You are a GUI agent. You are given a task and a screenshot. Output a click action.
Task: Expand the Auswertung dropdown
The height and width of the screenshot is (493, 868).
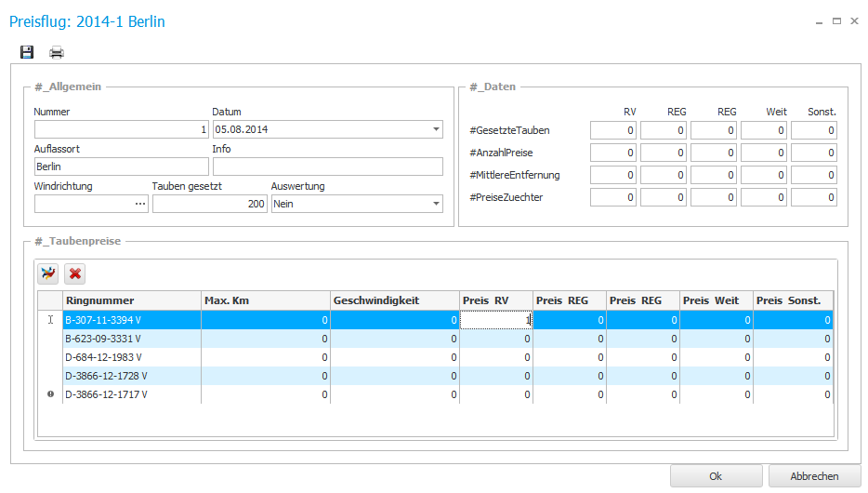click(436, 204)
